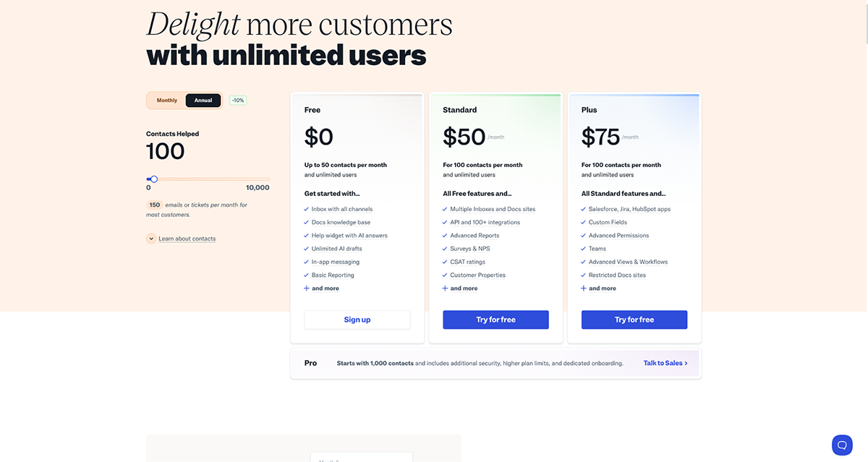
Task: Open the chat widget bubble
Action: coord(841,445)
